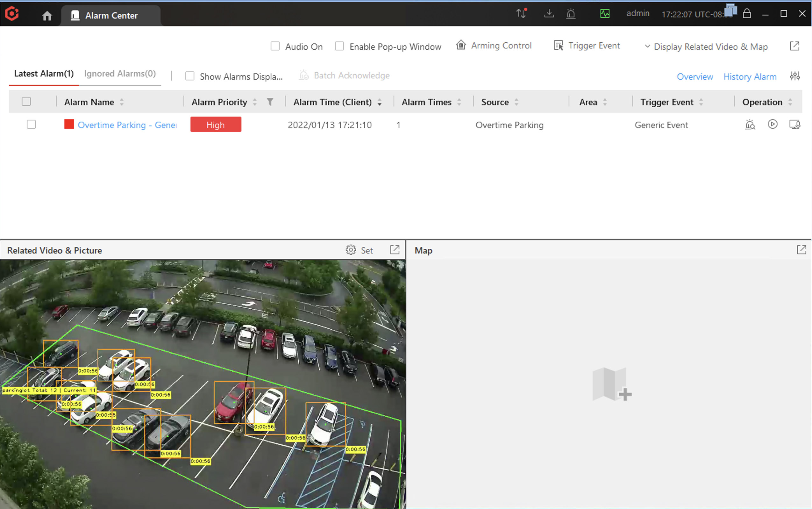Click Batch Acknowledge
The image size is (812, 509).
click(344, 75)
